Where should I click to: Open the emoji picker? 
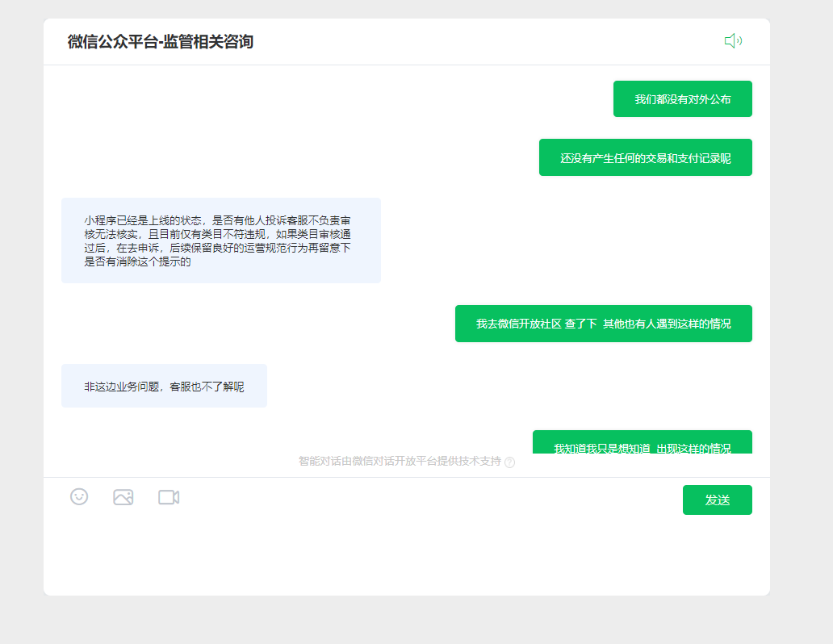tap(79, 497)
